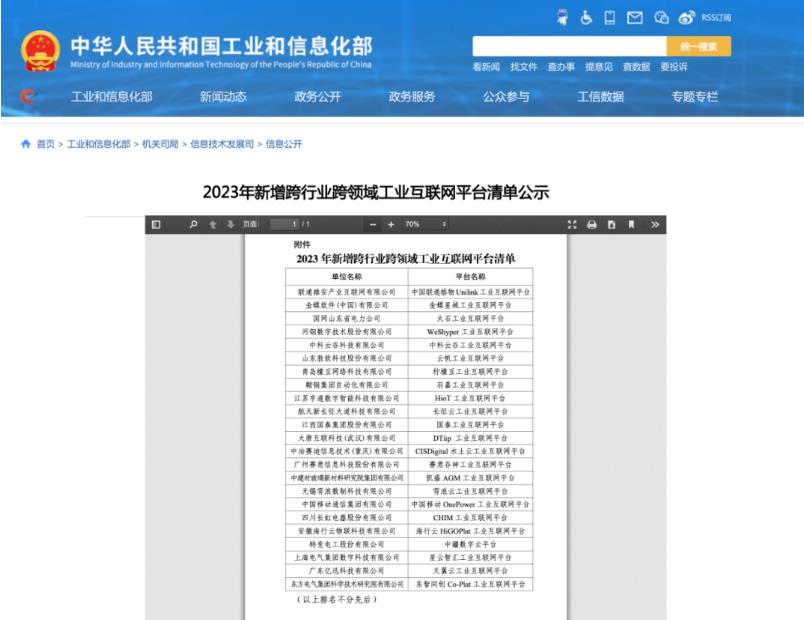Click 信息技术发展司 in the breadcrumb

pyautogui.click(x=222, y=144)
